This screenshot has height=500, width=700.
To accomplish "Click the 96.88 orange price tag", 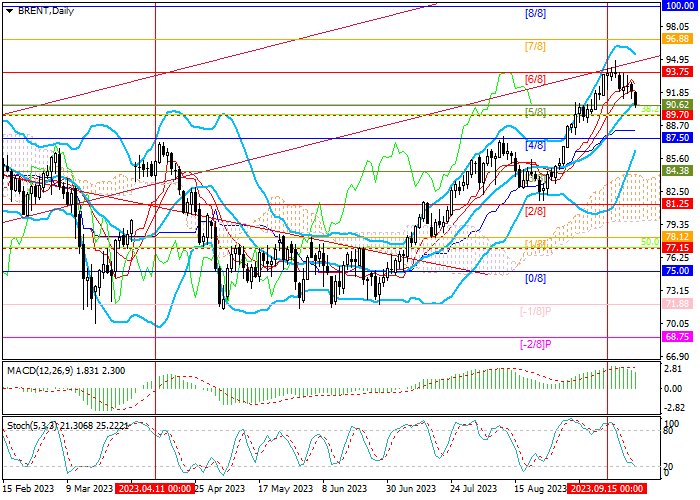I will pyautogui.click(x=677, y=39).
